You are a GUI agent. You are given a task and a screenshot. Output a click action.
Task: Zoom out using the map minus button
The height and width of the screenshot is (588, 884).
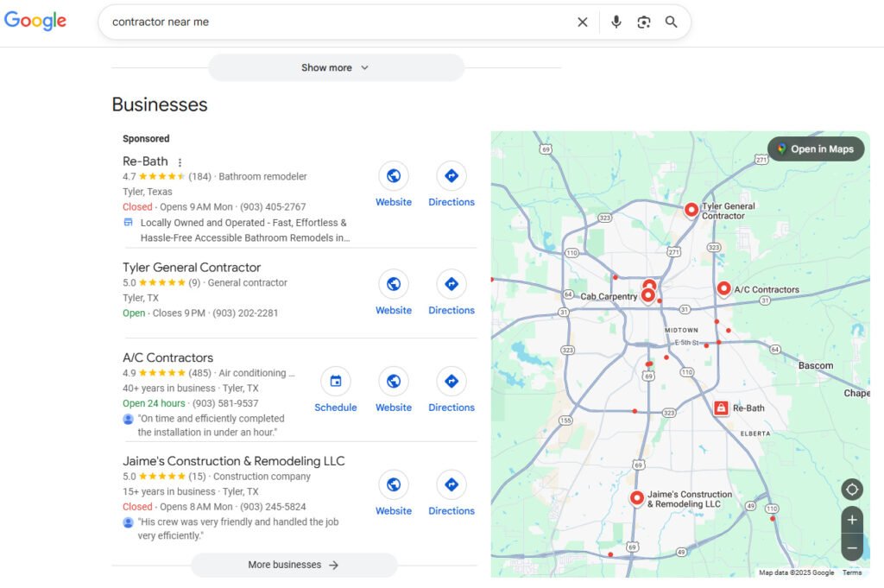852,547
